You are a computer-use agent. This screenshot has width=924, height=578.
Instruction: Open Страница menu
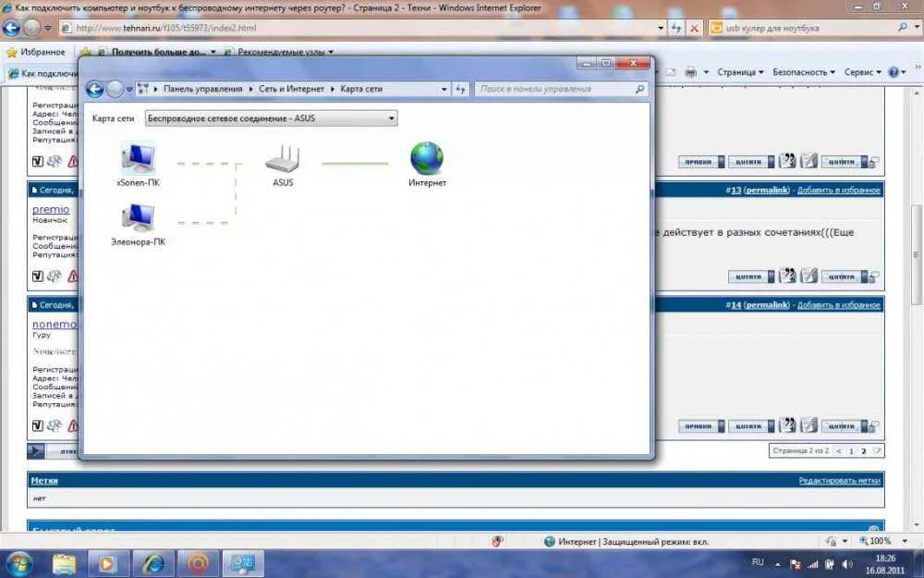pyautogui.click(x=740, y=72)
